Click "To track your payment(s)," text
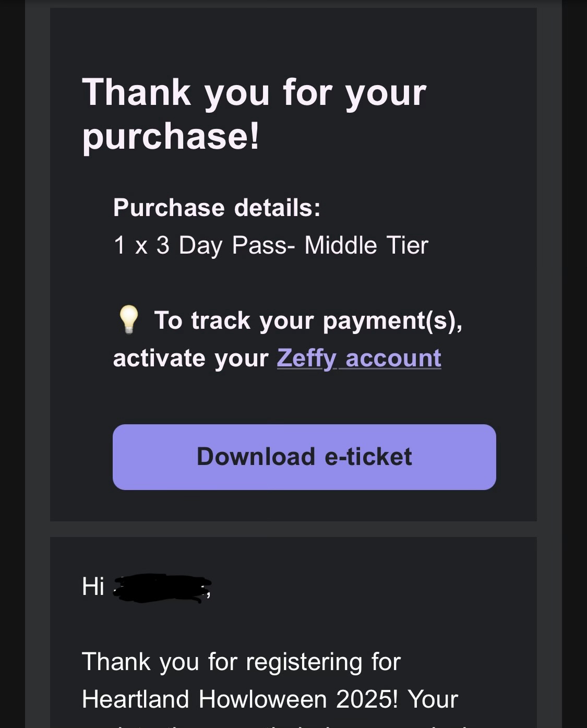The image size is (587, 728). [308, 320]
